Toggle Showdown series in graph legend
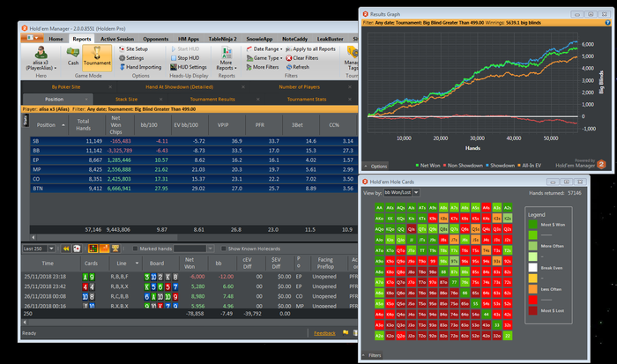 (500, 166)
